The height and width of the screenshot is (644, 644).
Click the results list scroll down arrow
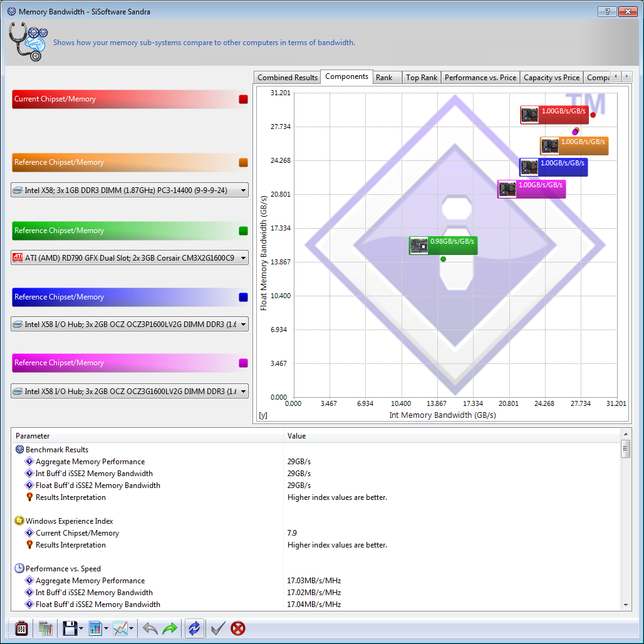tap(625, 605)
